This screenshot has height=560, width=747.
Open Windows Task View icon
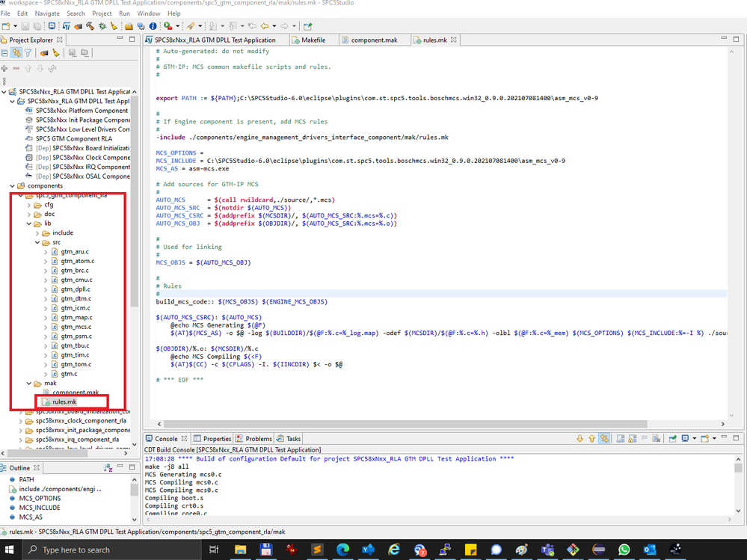pyautogui.click(x=213, y=550)
